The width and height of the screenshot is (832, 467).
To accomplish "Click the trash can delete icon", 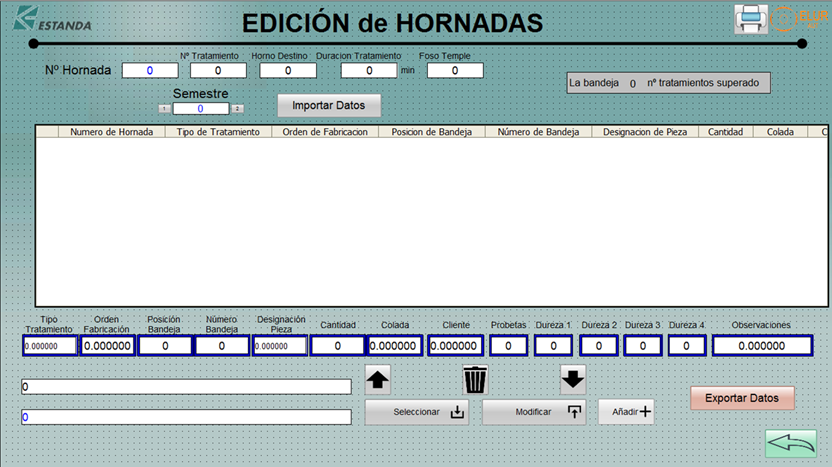I will (x=475, y=379).
